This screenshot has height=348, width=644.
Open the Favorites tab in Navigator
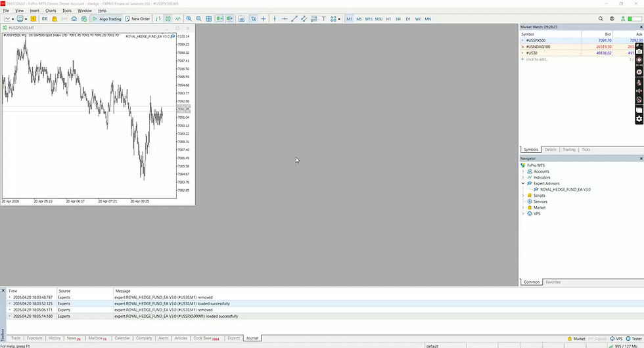553,282
